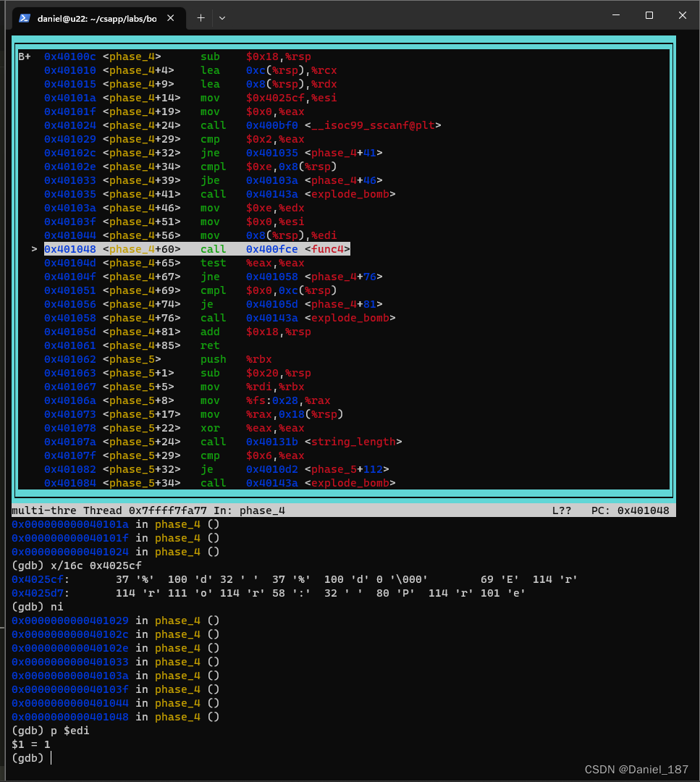Image resolution: width=700 pixels, height=782 pixels.
Task: Open a new tab with the plus button
Action: [201, 17]
